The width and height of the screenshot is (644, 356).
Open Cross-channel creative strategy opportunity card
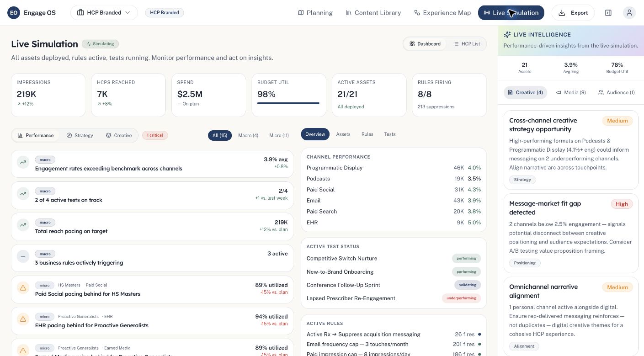click(x=571, y=150)
